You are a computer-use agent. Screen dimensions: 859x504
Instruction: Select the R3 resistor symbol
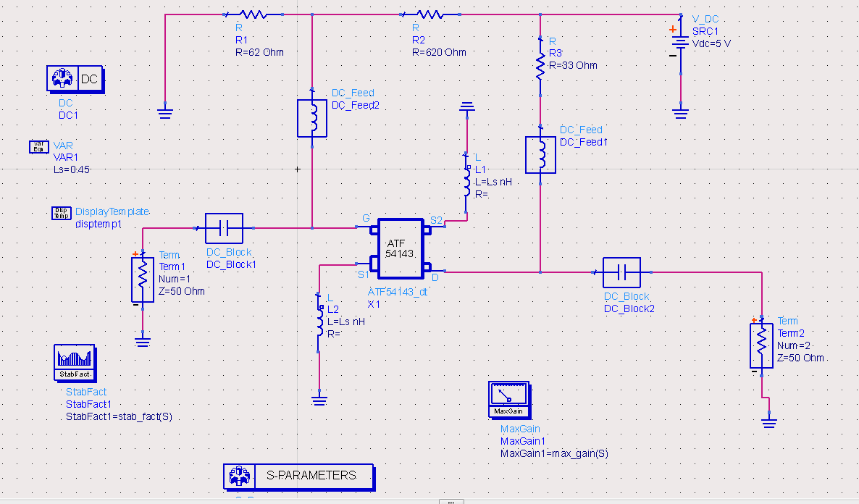pos(540,66)
